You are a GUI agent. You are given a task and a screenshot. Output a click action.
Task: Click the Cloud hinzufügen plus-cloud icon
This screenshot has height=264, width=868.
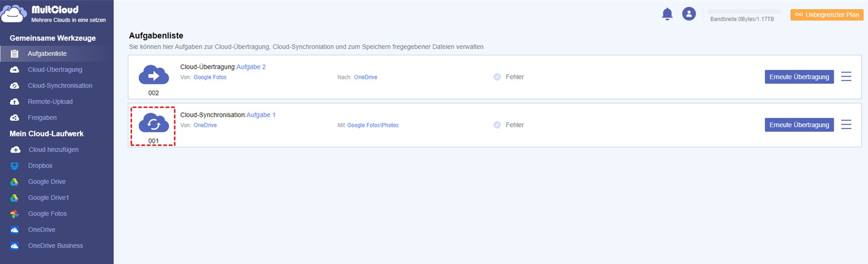click(15, 150)
